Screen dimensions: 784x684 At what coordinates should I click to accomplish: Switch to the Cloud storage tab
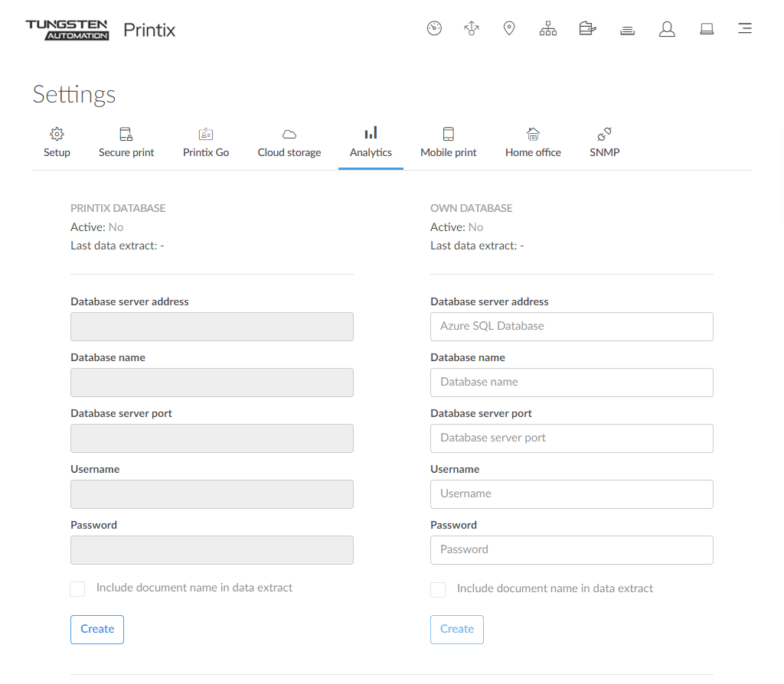point(289,143)
